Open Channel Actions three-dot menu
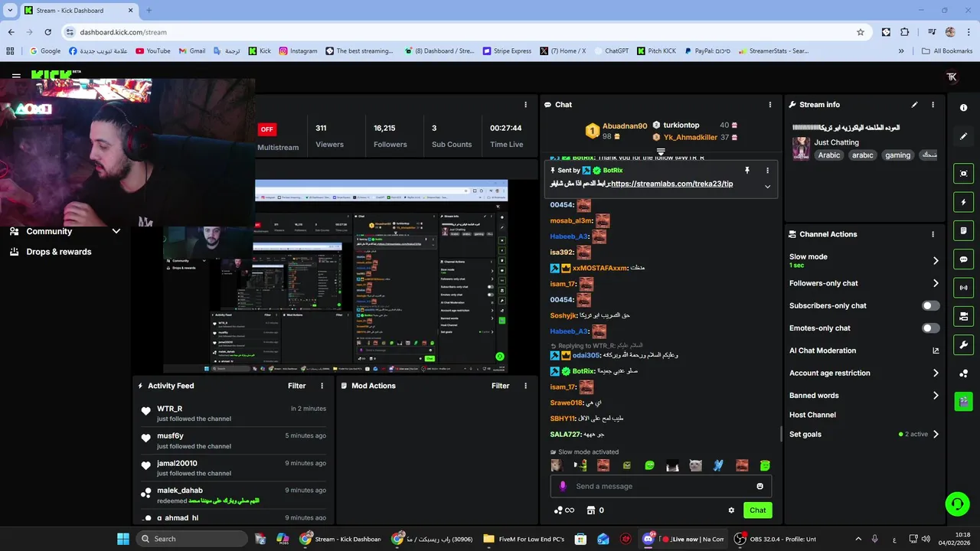 coord(933,234)
